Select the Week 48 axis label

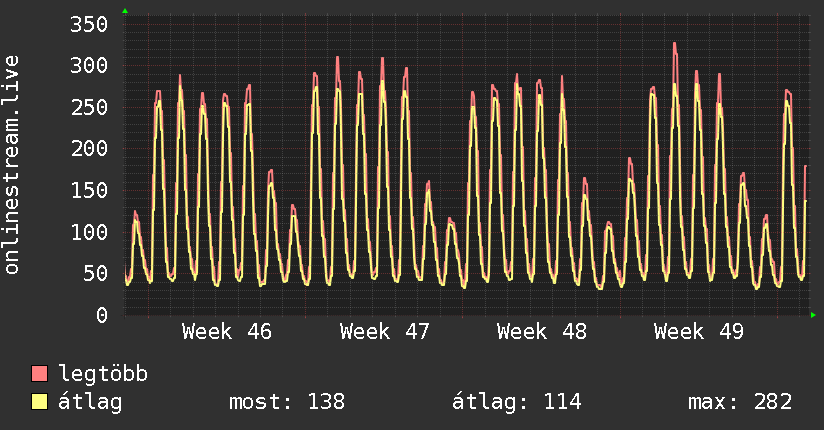click(541, 332)
